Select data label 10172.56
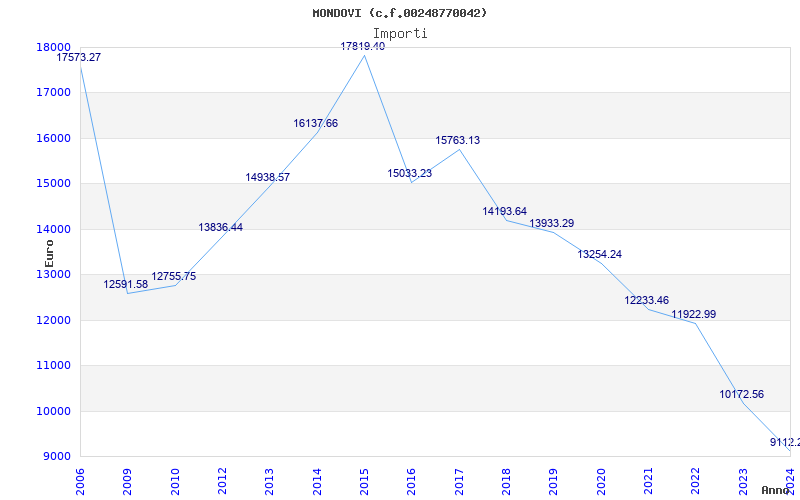The image size is (800, 500). point(742,394)
